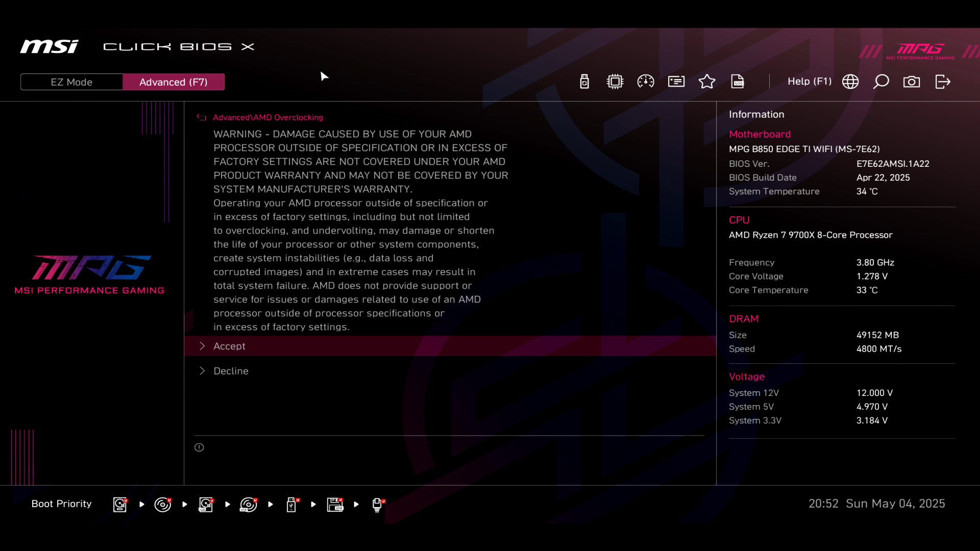
Task: Accept the AMD Overclocking warning
Action: [229, 346]
